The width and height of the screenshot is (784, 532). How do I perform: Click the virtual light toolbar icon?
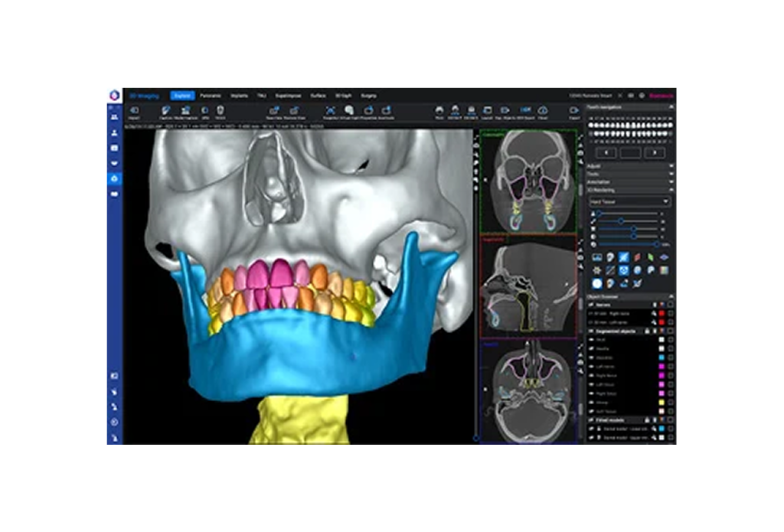click(349, 111)
